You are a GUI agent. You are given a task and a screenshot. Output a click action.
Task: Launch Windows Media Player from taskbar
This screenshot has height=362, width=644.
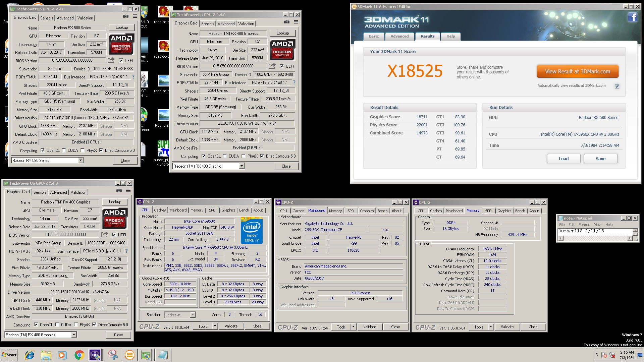pyautogui.click(x=62, y=355)
